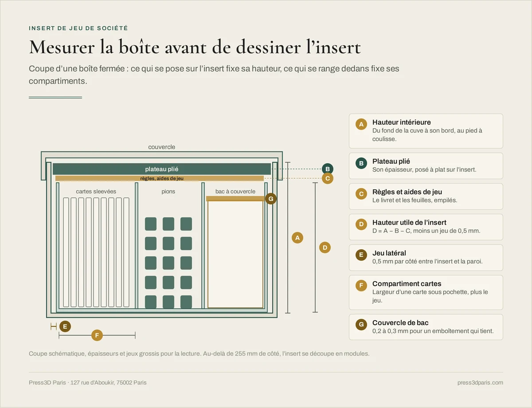This screenshot has width=532, height=408.
Task: Click 'Le livret et les feuilles, empilés' text
Action: [415, 200]
